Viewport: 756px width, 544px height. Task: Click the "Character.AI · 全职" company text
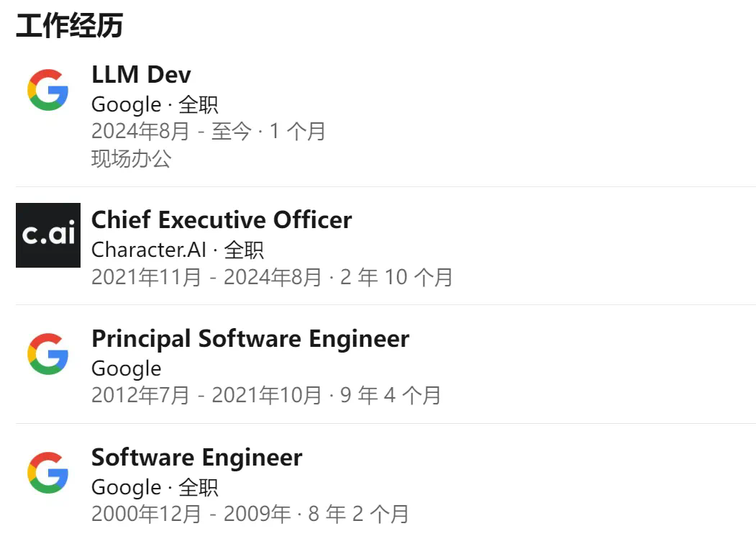coord(177,250)
